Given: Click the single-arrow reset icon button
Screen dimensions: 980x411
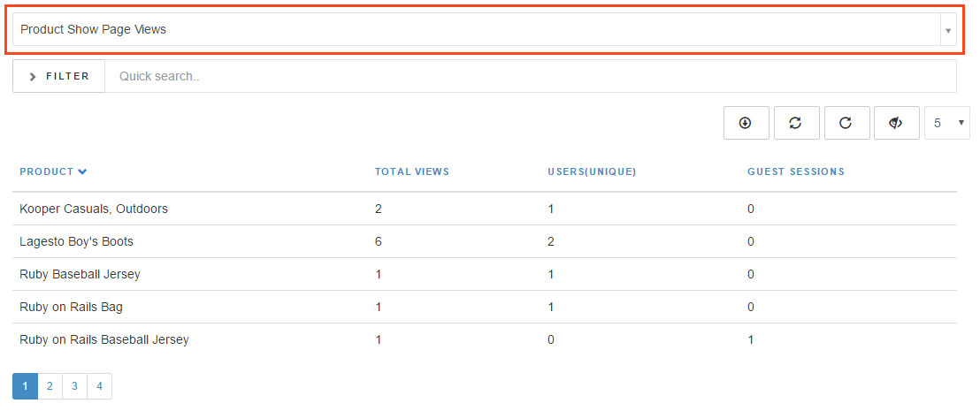Looking at the screenshot, I should tap(846, 123).
